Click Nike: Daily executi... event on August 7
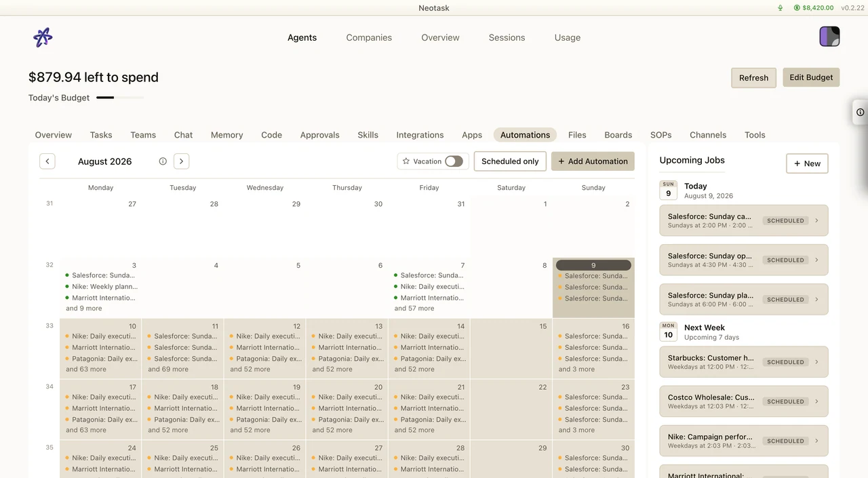Image resolution: width=868 pixels, height=478 pixels. (429, 287)
